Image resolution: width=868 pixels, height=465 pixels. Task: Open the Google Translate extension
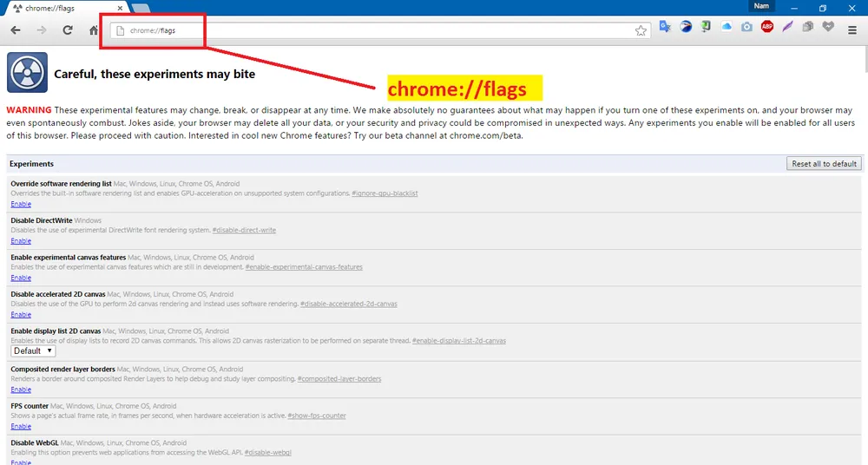pos(665,27)
